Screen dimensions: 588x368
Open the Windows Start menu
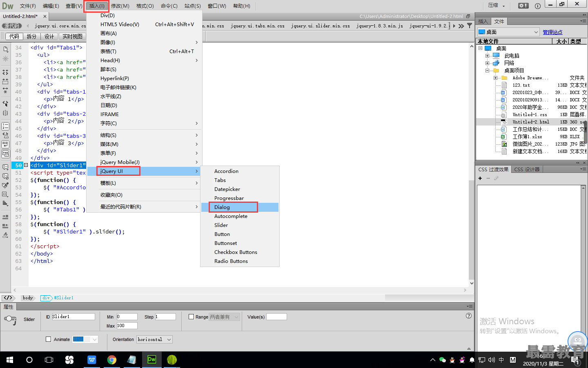pyautogui.click(x=10, y=360)
